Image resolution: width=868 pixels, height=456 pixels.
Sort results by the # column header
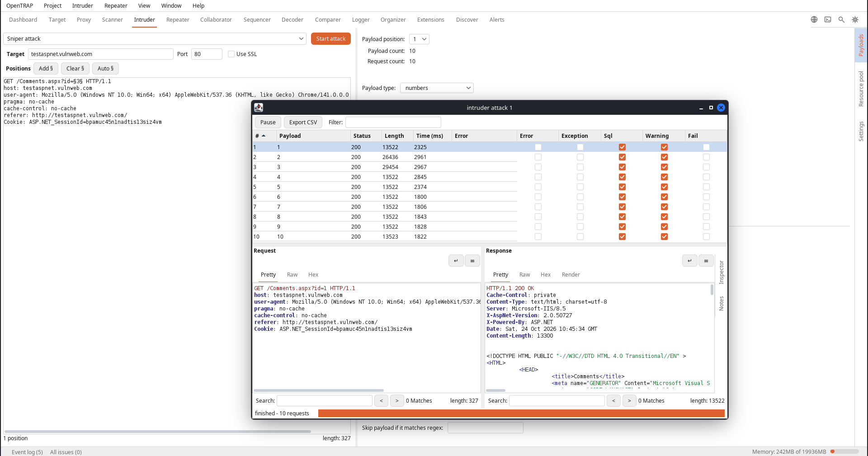point(264,136)
